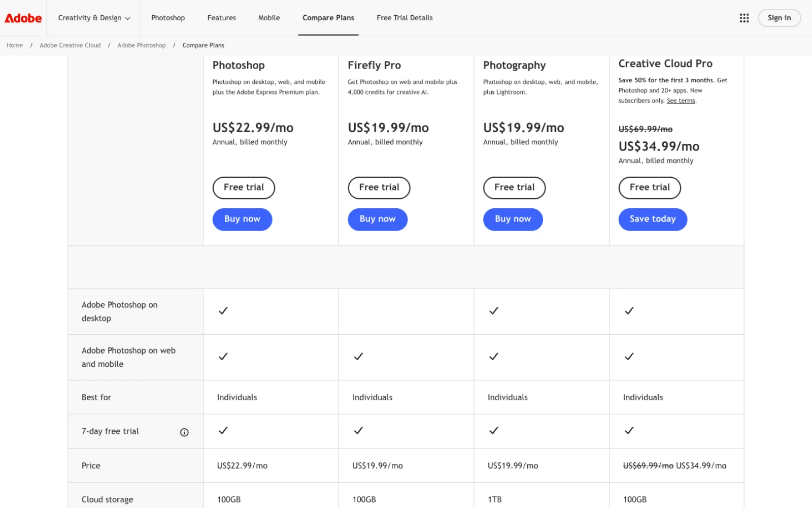Viewport: 812px width, 508px height.
Task: Click the Adobe logo
Action: [23, 18]
